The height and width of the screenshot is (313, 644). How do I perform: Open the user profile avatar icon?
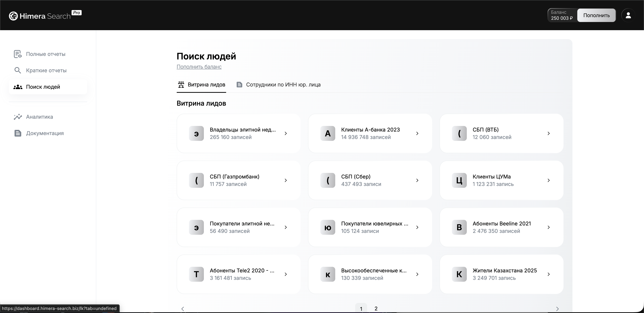[x=628, y=15]
